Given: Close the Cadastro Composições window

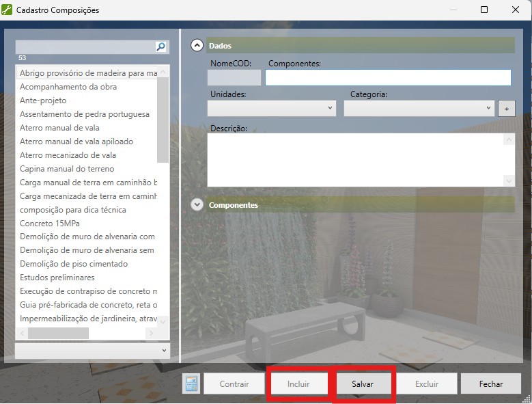Looking at the screenshot, I should coord(516,10).
